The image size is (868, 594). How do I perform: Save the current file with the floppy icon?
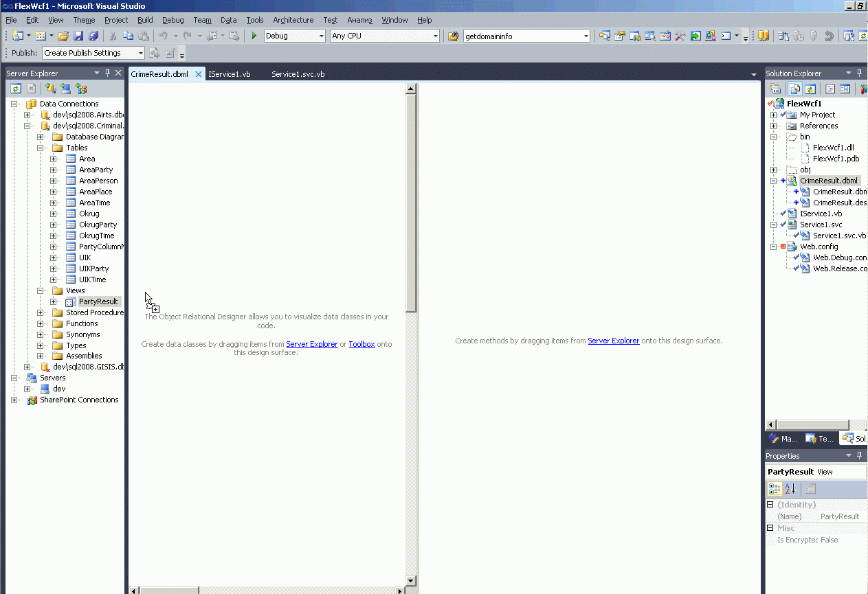coord(78,36)
